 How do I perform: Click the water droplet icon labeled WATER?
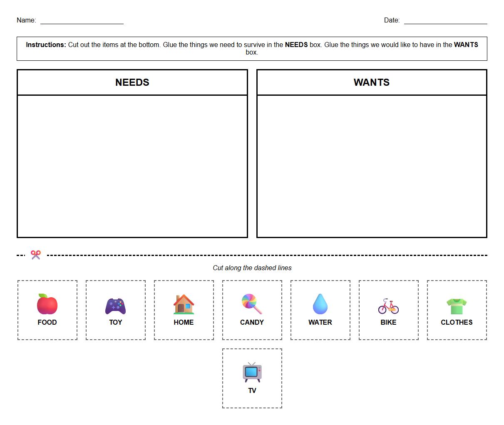click(320, 303)
